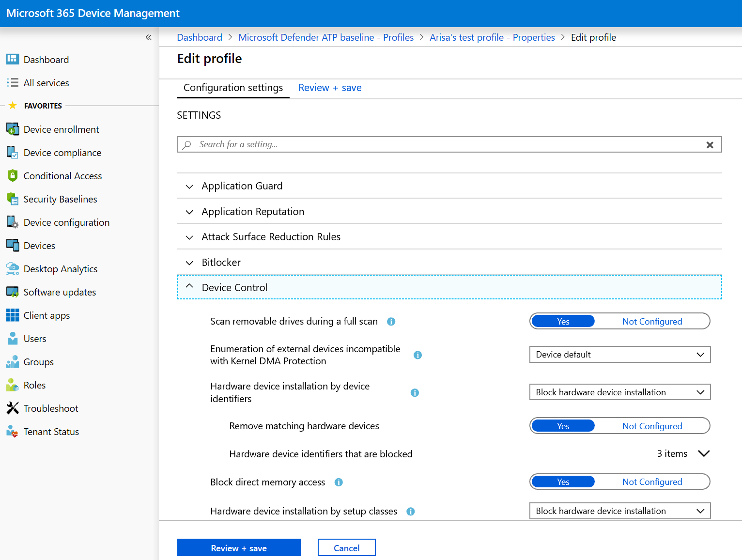Set Scan removable drives to Not Configured
Viewport: 742px width, 560px height.
click(652, 322)
